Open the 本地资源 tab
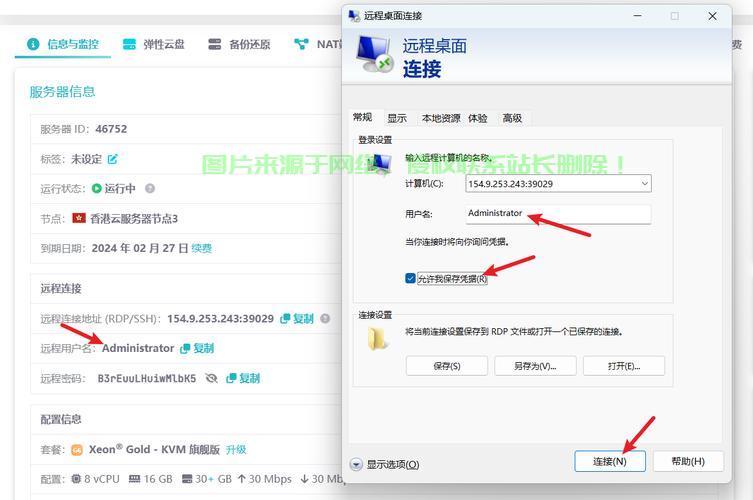The image size is (753, 500). 440,118
